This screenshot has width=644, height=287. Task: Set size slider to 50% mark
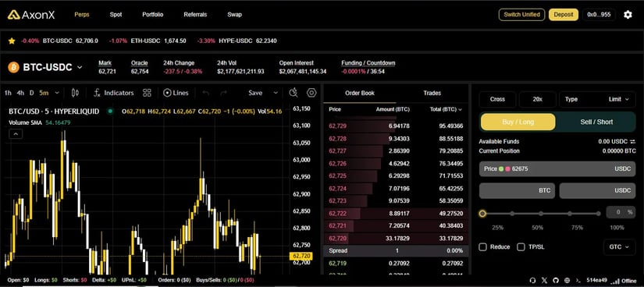541,214
